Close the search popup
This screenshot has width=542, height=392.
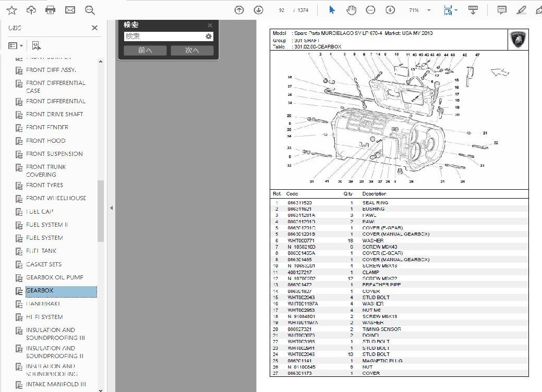click(x=210, y=25)
